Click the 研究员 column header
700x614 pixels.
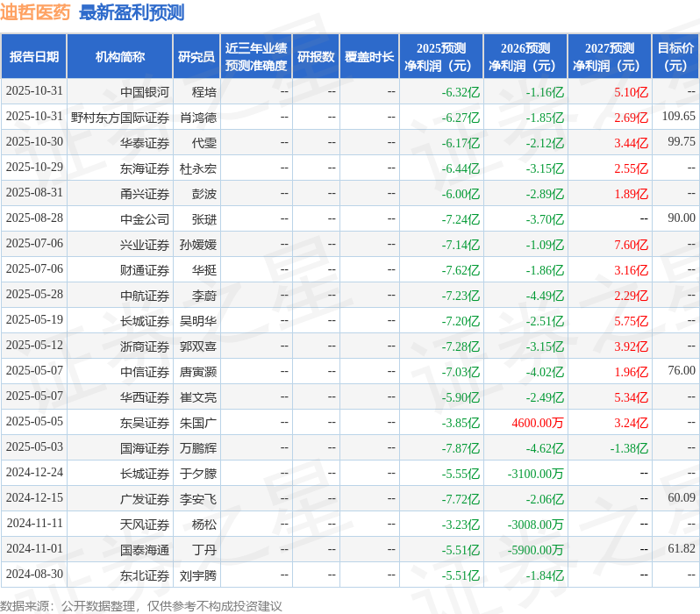click(x=196, y=57)
